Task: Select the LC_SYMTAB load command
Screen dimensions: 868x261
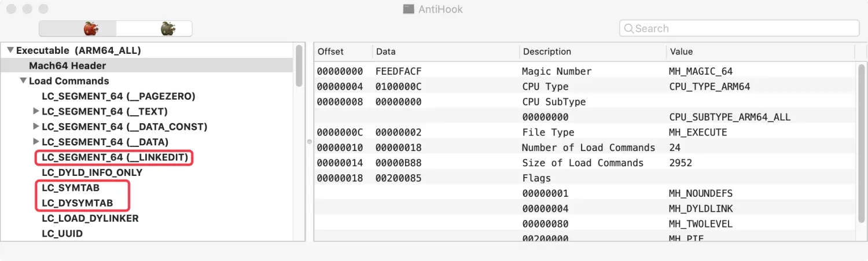Action: coord(71,188)
